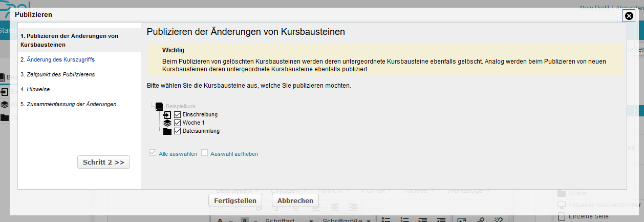
Task: Click the bullet list icon in editor toolbar
Action: tap(387, 220)
